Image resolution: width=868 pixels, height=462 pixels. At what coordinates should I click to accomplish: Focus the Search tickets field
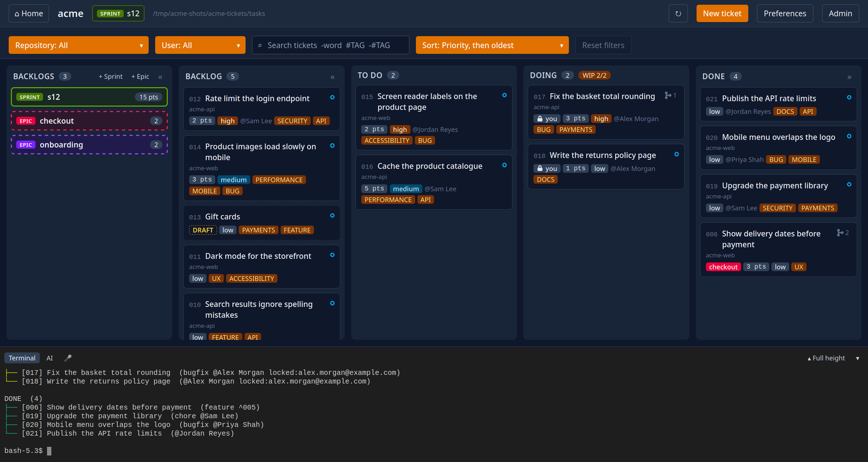(x=330, y=45)
